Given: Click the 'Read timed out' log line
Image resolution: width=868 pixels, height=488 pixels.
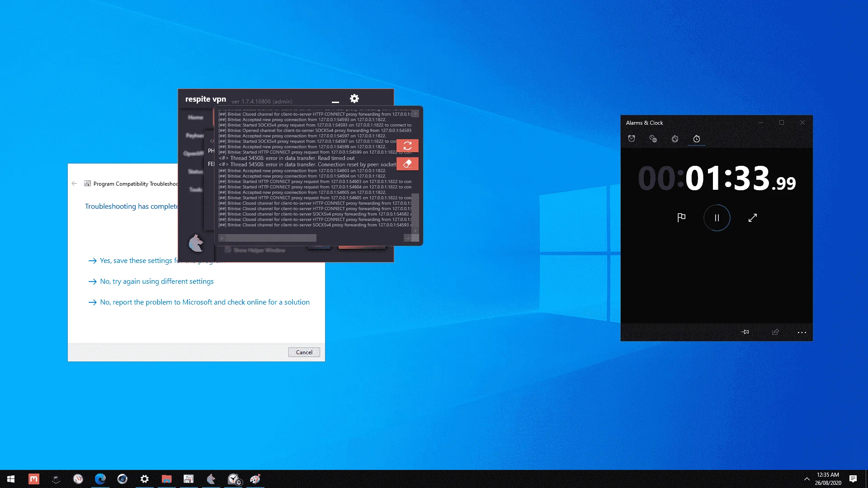Looking at the screenshot, I should pyautogui.click(x=287, y=158).
